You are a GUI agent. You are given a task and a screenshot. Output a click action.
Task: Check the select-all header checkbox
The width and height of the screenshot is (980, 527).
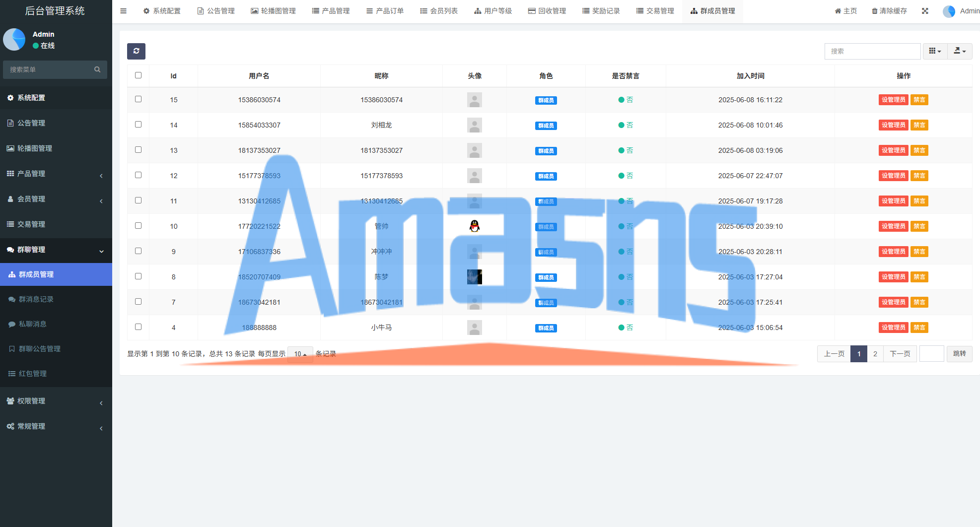pos(138,75)
